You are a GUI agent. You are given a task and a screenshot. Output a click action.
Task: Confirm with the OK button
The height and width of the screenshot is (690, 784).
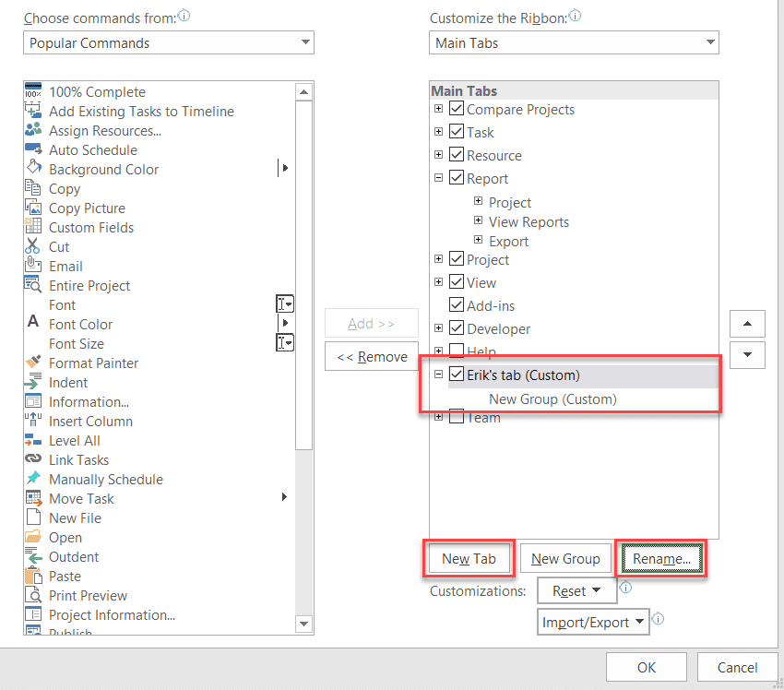tap(646, 667)
